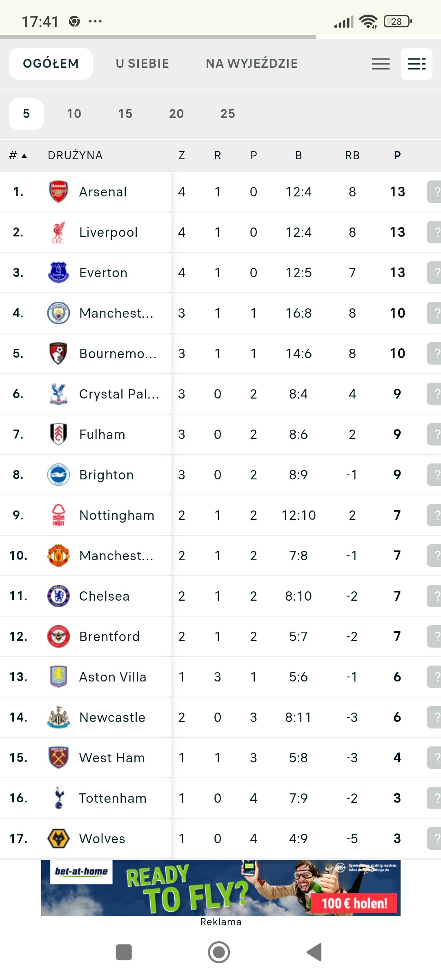Switch to compact table view icon

tap(381, 64)
